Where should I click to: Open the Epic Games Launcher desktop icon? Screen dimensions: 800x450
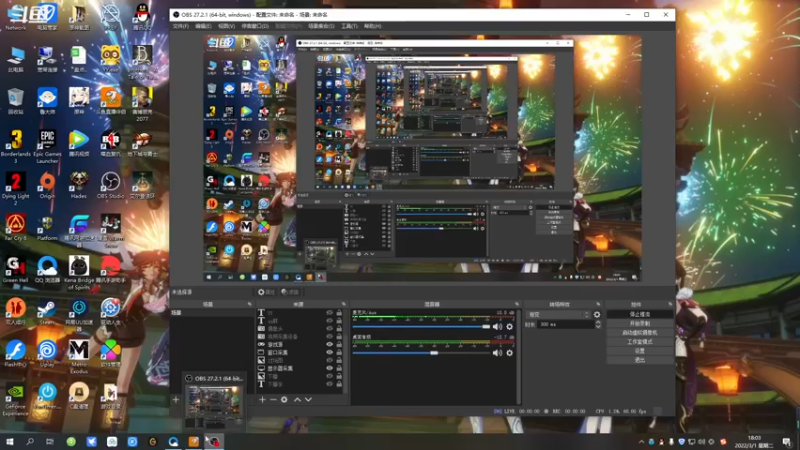pos(47,146)
